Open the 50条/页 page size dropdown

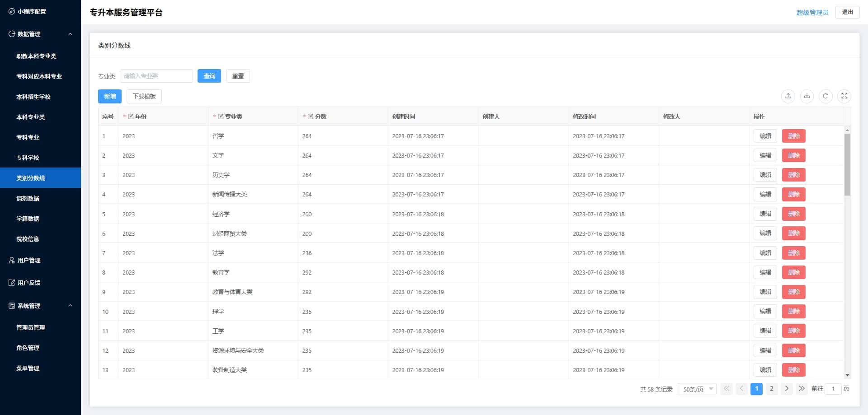click(x=696, y=389)
